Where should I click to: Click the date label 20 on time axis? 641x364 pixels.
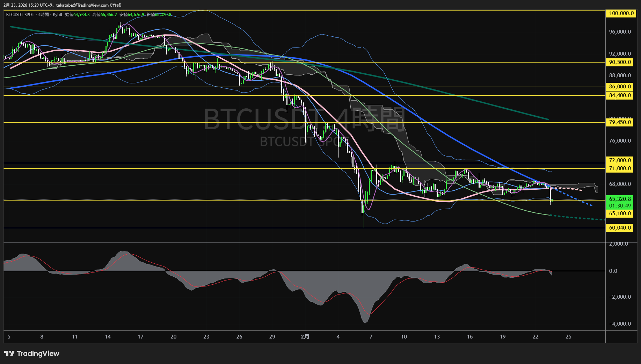click(x=174, y=337)
